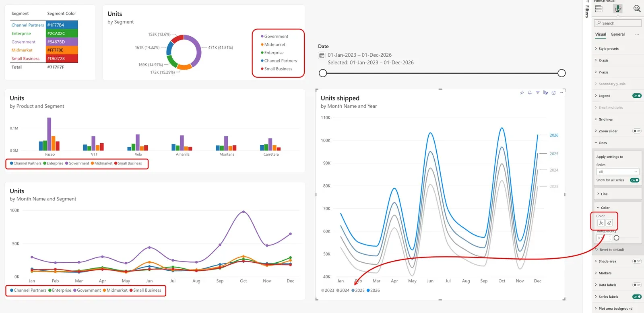Click the fx conditional formatting button
This screenshot has width=644, height=313.
coord(601,223)
